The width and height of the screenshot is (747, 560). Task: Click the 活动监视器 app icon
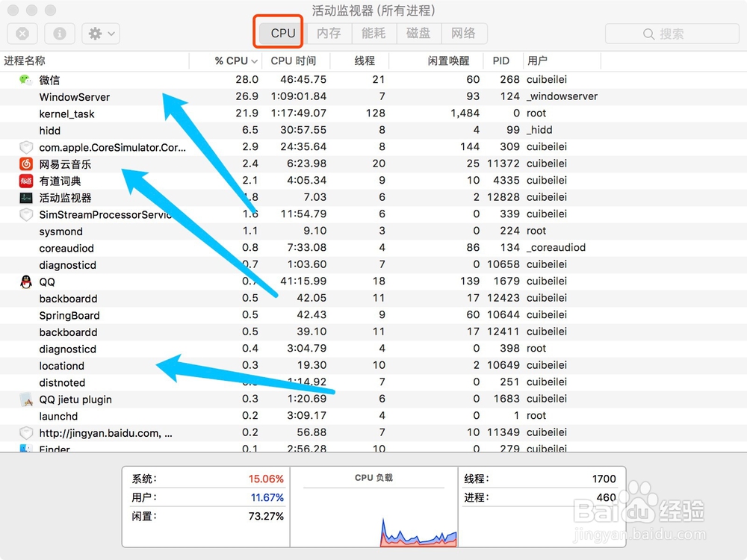click(x=25, y=198)
